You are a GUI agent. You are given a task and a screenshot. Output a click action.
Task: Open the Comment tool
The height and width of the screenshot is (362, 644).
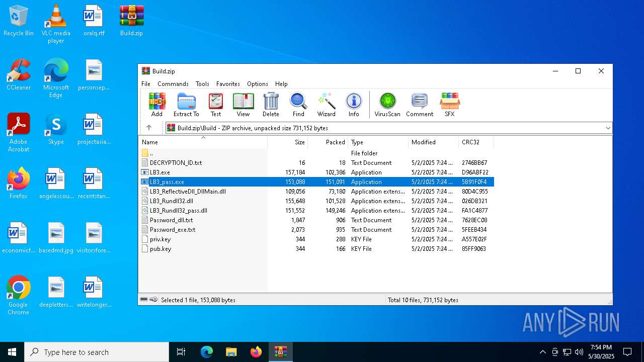coord(420,105)
